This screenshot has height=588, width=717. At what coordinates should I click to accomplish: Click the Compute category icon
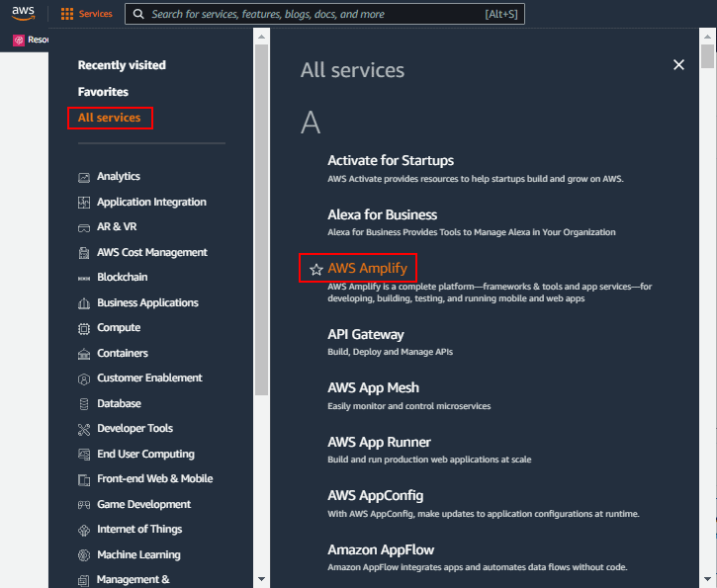click(x=84, y=328)
